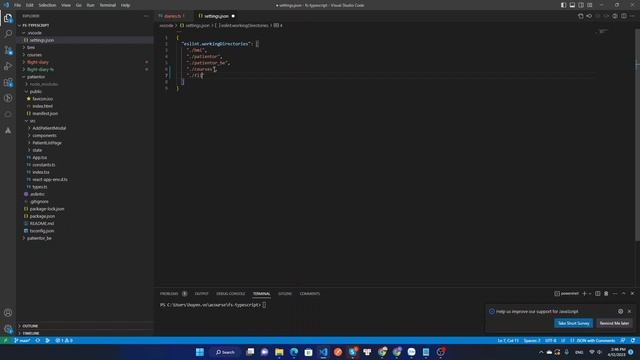The height and width of the screenshot is (360, 640).
Task: Expand the node_modules folder
Action: [42, 84]
